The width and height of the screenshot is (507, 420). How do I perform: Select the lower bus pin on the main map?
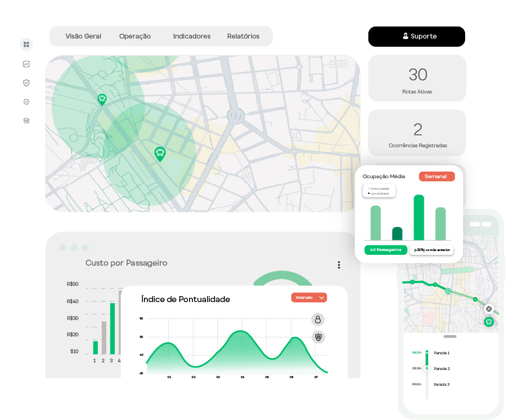160,154
